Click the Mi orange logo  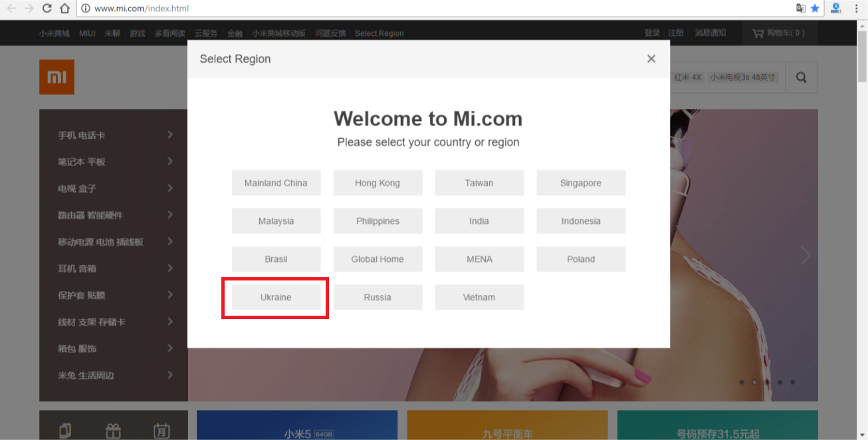pyautogui.click(x=56, y=77)
